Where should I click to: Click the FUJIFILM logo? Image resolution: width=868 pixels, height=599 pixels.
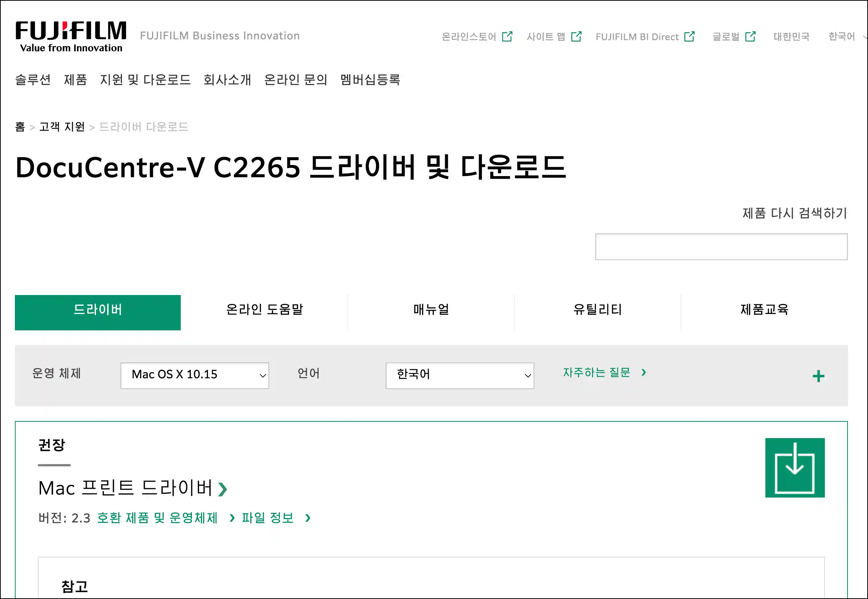[x=71, y=36]
